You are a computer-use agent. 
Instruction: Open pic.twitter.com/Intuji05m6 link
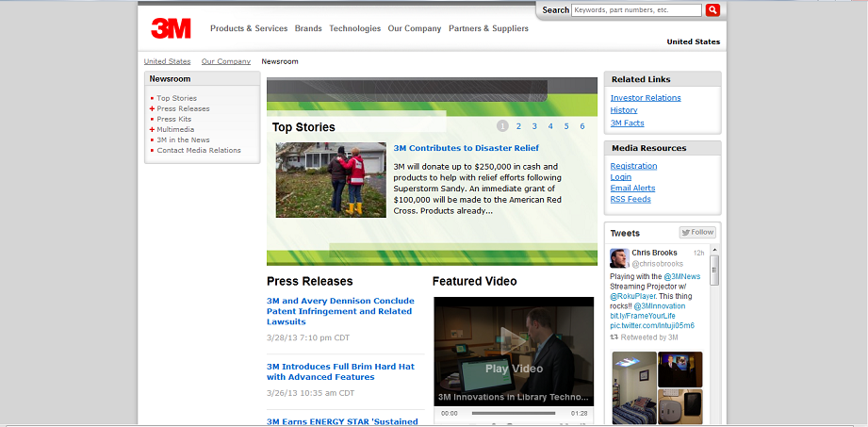coord(652,325)
